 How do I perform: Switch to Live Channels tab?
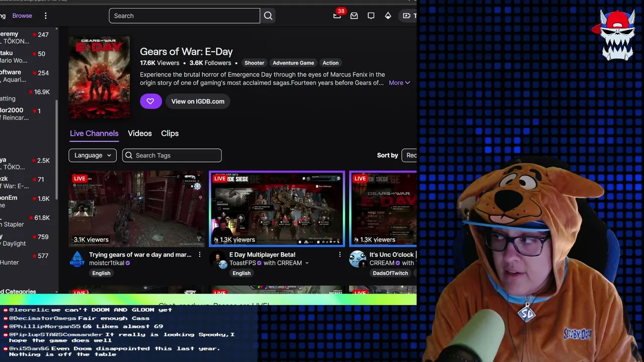tap(94, 133)
